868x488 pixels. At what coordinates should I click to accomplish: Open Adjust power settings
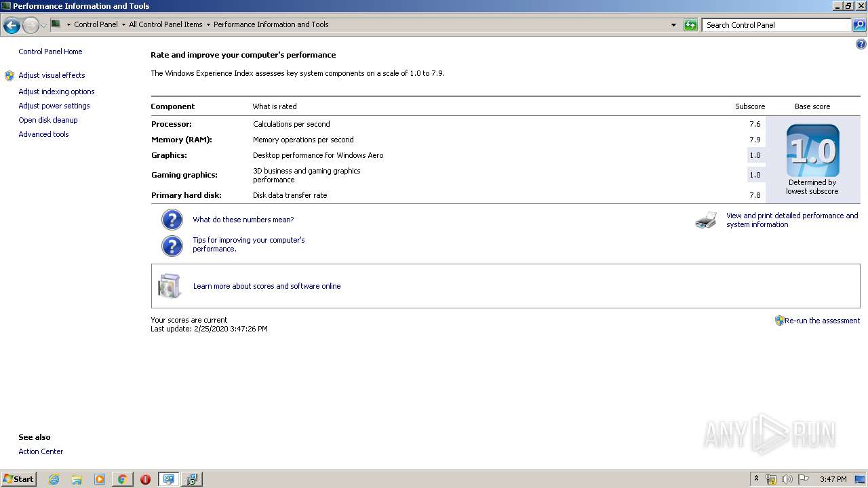click(x=54, y=106)
